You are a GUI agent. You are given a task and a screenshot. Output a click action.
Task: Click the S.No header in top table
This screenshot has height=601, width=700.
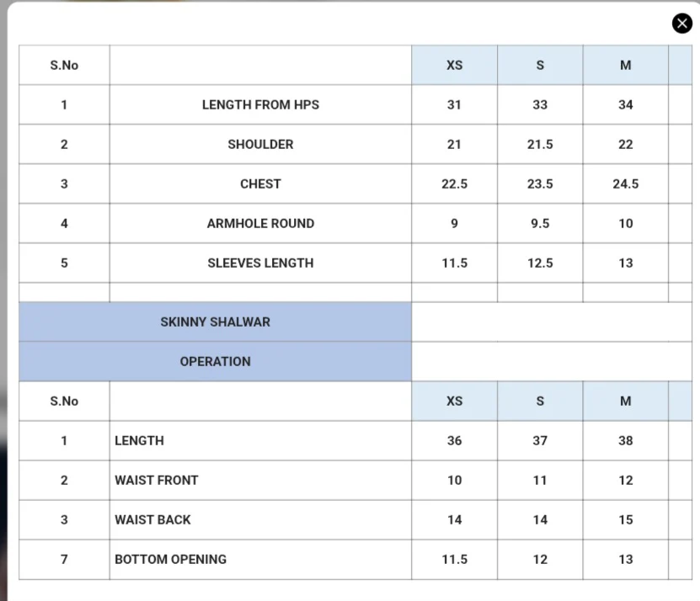[x=64, y=65]
